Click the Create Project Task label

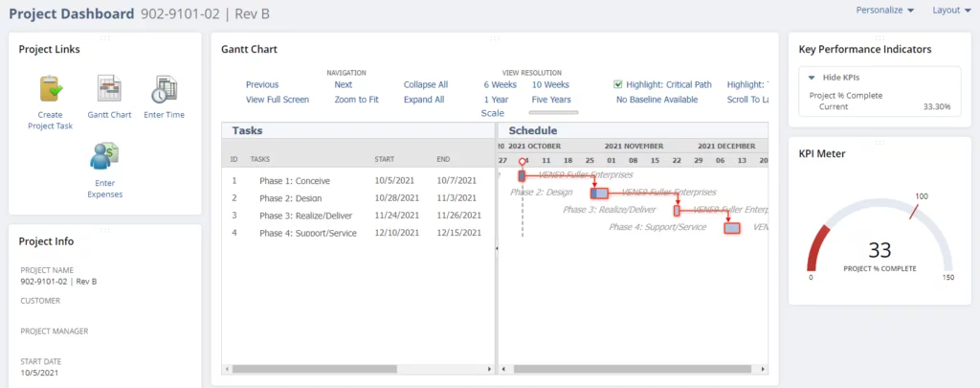[x=50, y=120]
